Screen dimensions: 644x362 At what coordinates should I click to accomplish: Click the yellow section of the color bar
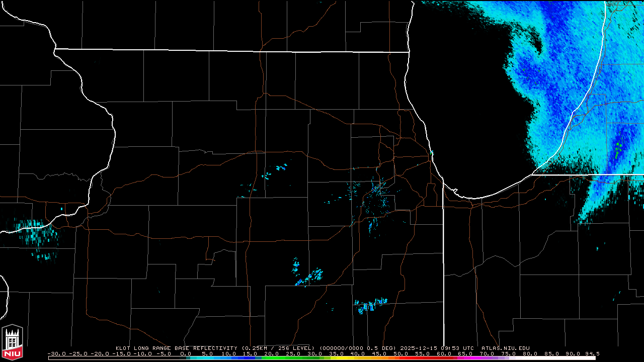tap(347, 358)
